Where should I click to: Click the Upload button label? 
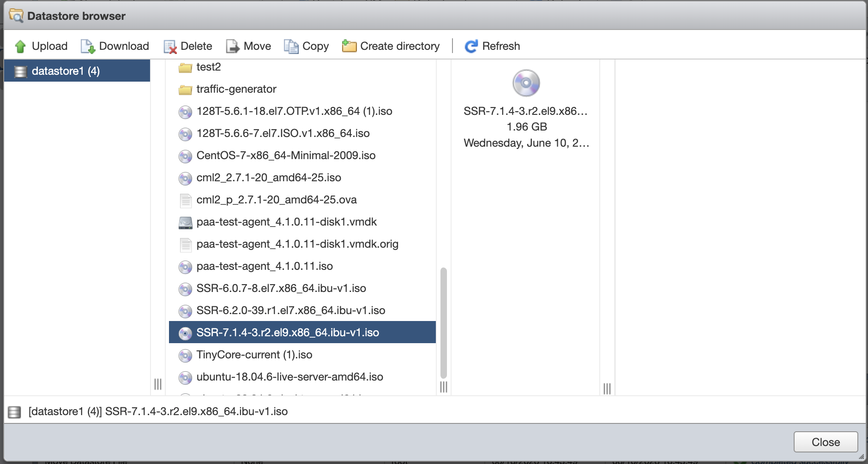coord(49,46)
